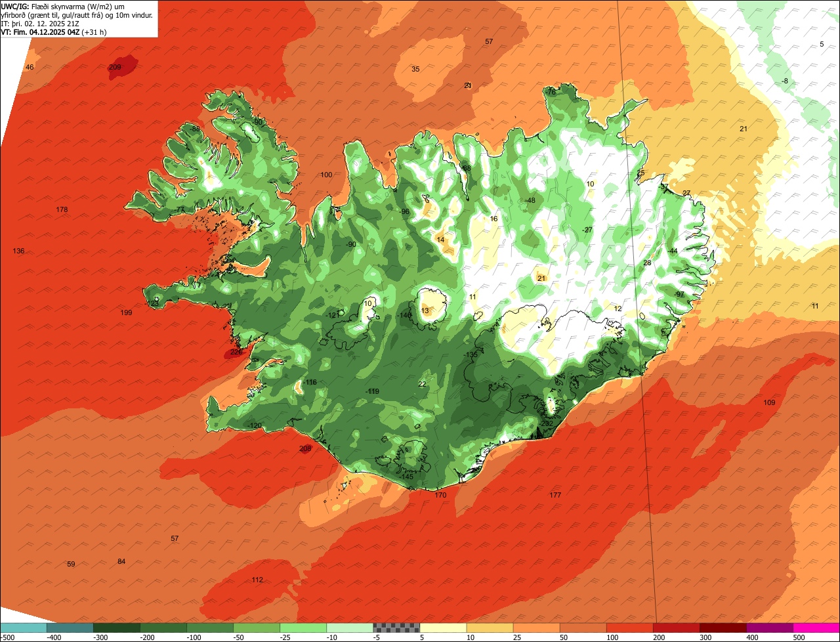Click checkered legend swatch between -5 and 5
The width and height of the screenshot is (840, 642).
click(x=396, y=628)
